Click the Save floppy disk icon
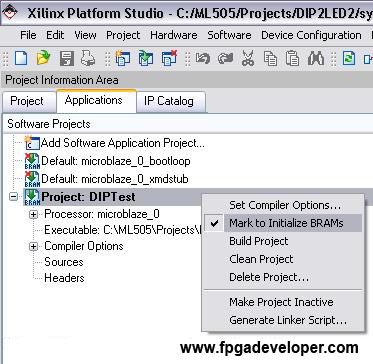This screenshot has width=373, height=364. [67, 59]
